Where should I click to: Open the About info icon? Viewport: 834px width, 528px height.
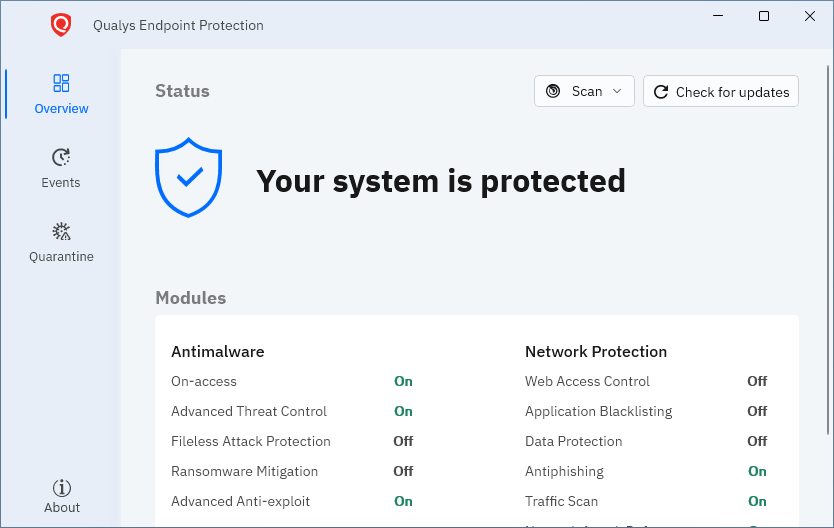pyautogui.click(x=62, y=488)
